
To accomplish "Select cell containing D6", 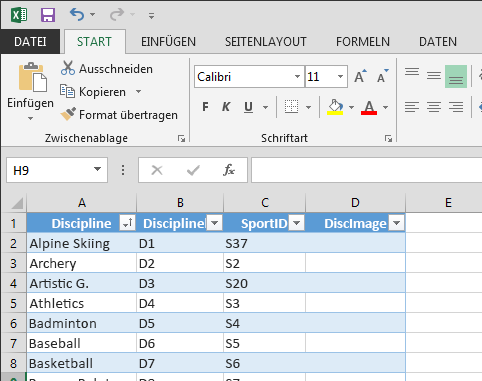I will [180, 343].
